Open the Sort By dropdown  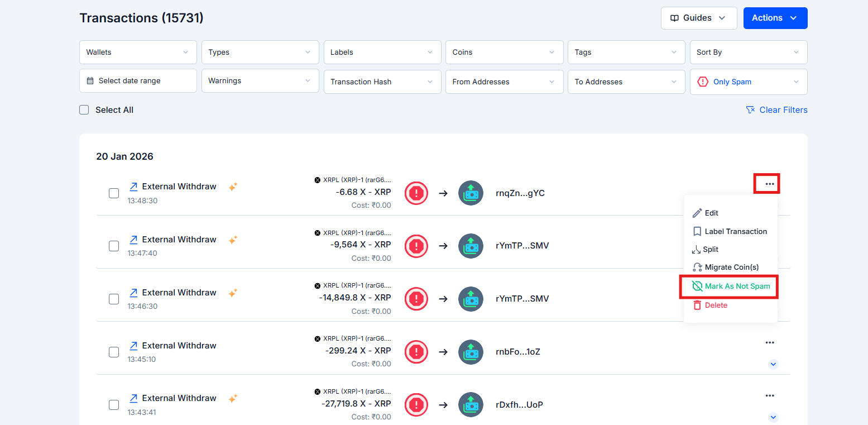pos(749,52)
